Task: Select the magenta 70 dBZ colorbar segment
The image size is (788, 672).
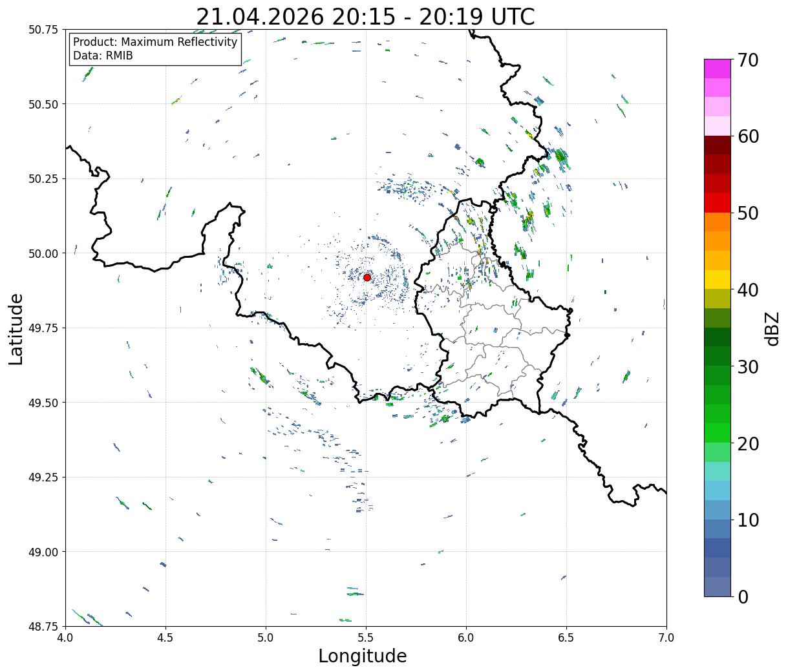Action: [718, 68]
